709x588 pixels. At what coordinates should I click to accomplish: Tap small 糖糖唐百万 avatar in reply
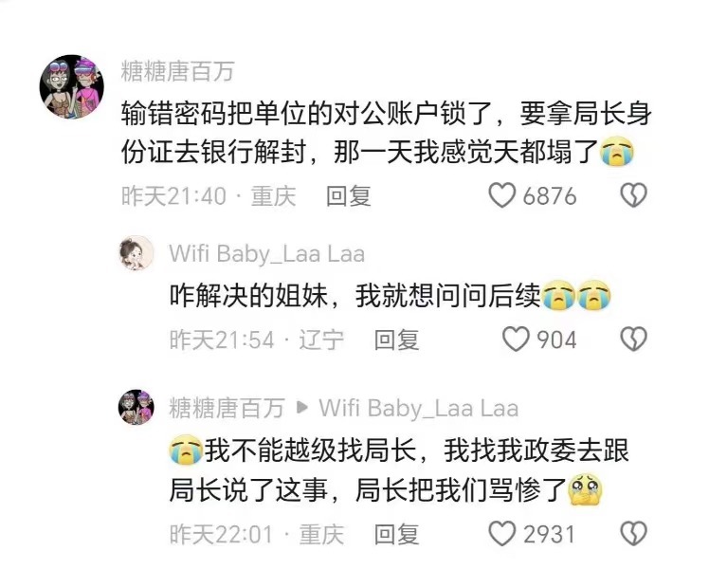point(136,407)
